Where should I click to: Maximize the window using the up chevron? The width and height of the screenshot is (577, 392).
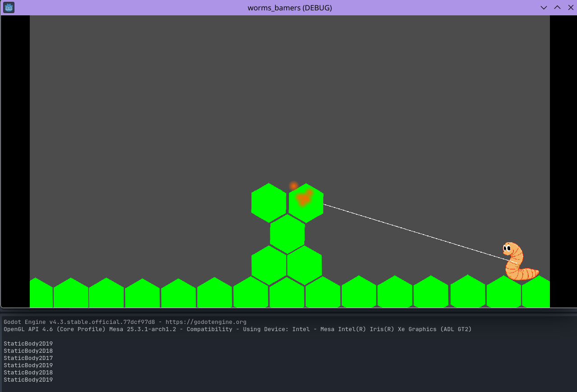click(x=557, y=8)
